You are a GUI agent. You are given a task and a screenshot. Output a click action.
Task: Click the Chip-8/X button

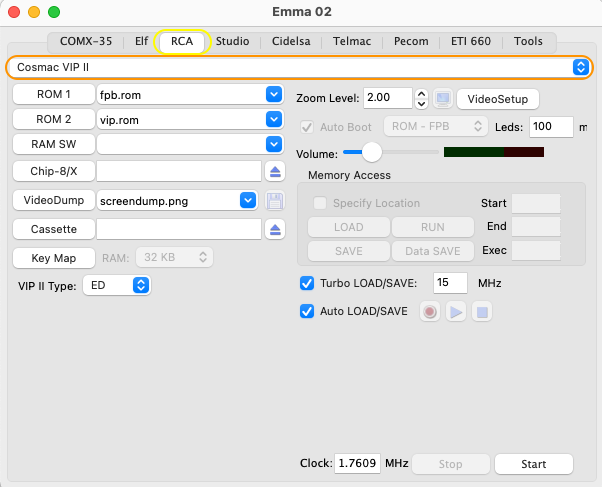[x=54, y=171]
